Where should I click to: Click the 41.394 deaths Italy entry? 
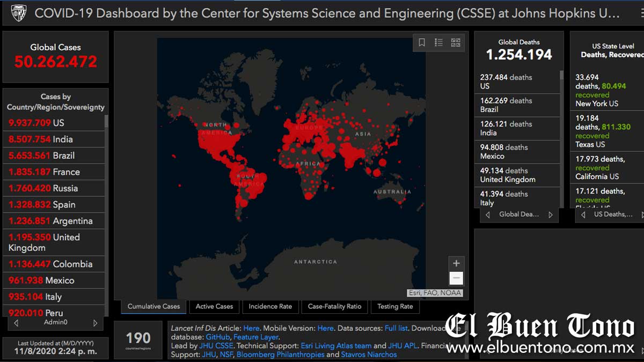(517, 198)
